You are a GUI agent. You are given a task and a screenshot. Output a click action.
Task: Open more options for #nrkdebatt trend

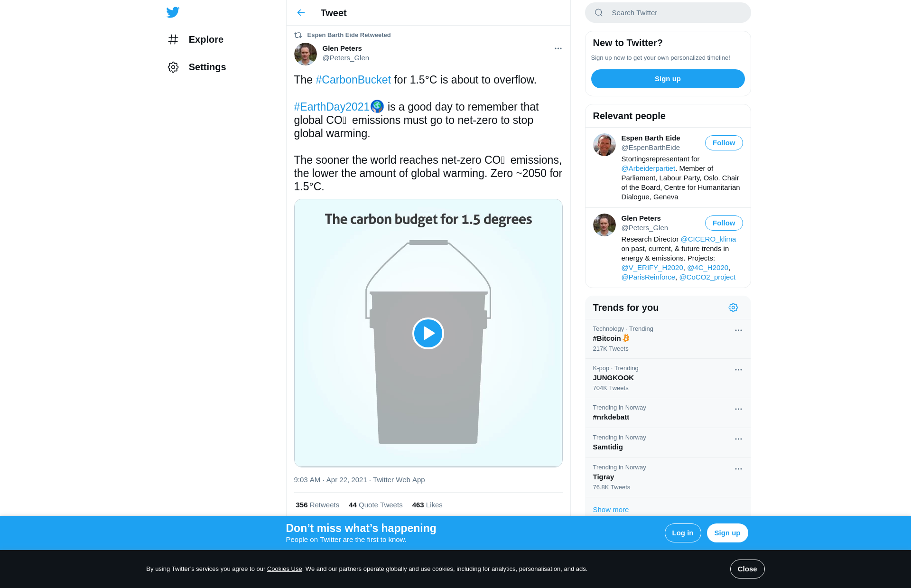coord(738,409)
